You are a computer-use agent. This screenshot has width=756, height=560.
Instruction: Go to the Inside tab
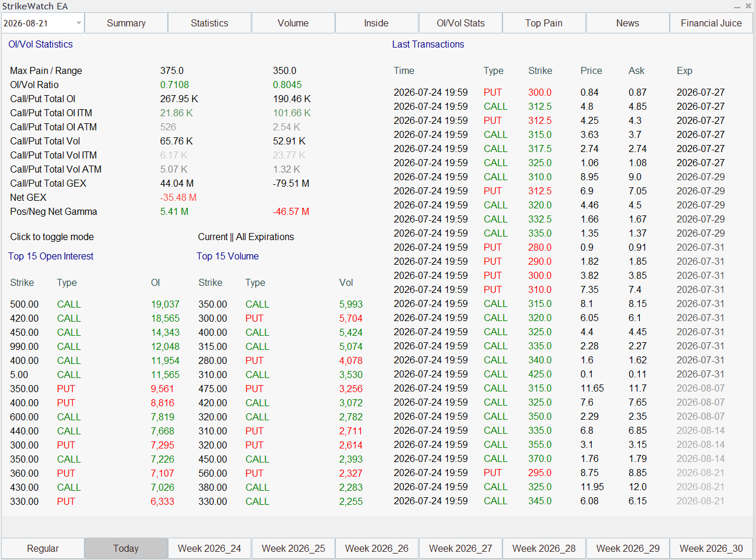coord(376,23)
